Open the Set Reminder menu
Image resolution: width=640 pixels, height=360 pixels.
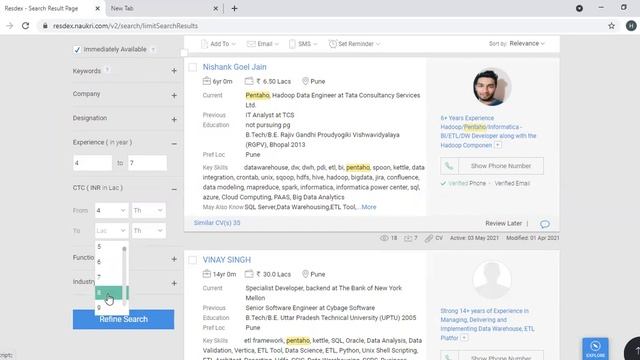click(x=354, y=44)
